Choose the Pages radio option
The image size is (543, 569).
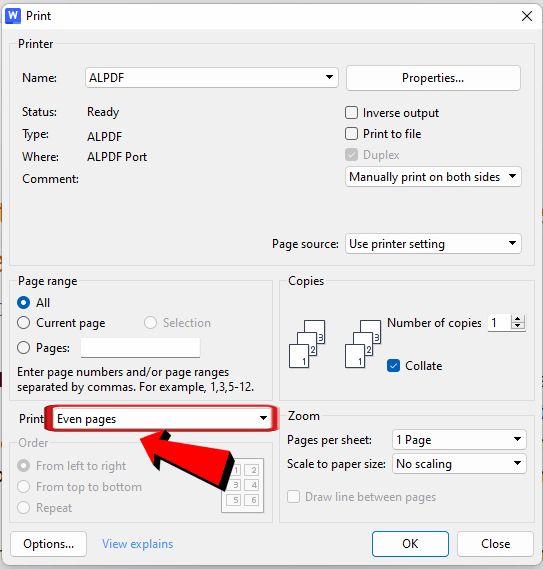pyautogui.click(x=24, y=348)
